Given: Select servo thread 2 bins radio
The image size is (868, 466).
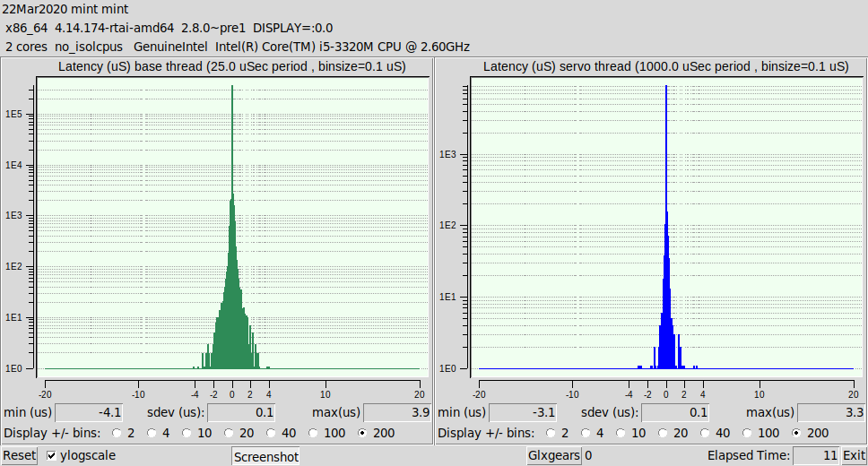Looking at the screenshot, I should [551, 434].
